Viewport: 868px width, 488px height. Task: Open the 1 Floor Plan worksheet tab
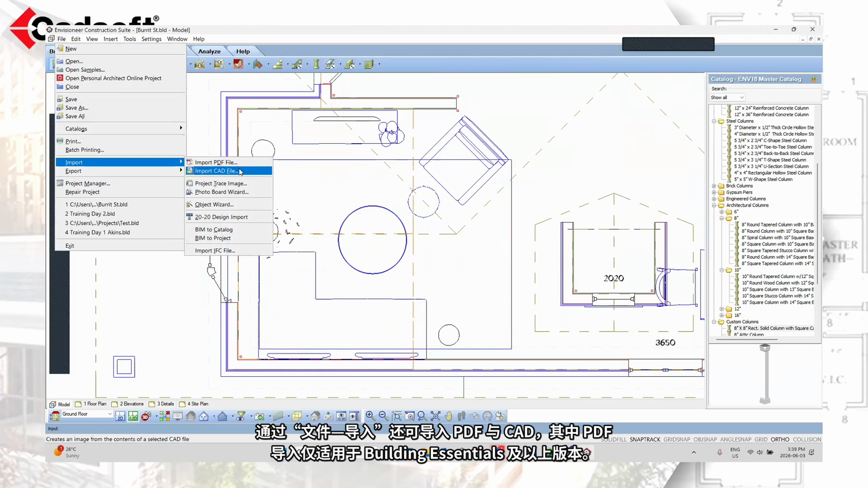coord(91,404)
